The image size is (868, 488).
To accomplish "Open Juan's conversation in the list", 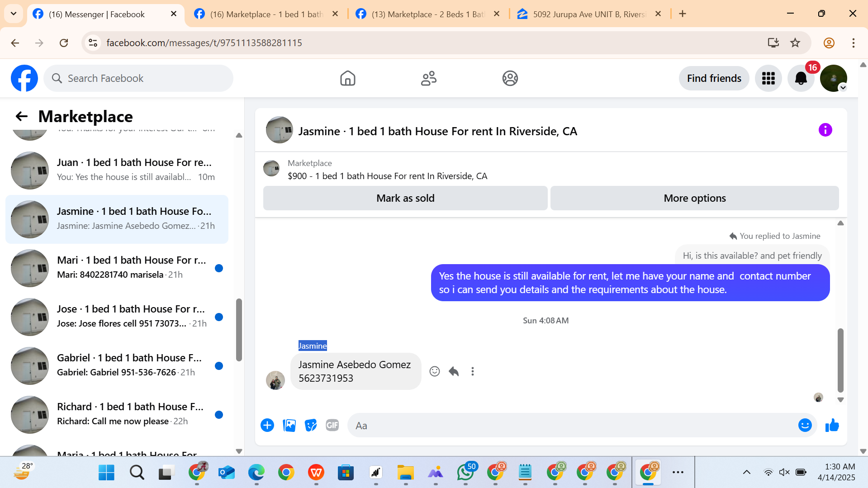I will point(117,171).
